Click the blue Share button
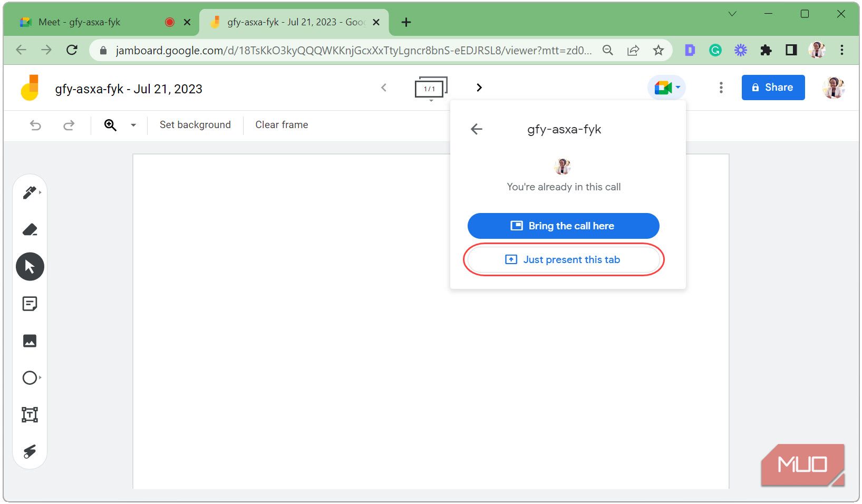 (773, 88)
